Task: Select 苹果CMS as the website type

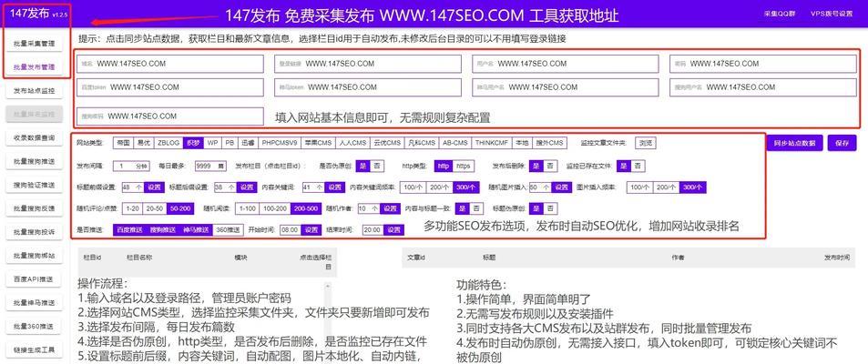Action: click(x=318, y=143)
